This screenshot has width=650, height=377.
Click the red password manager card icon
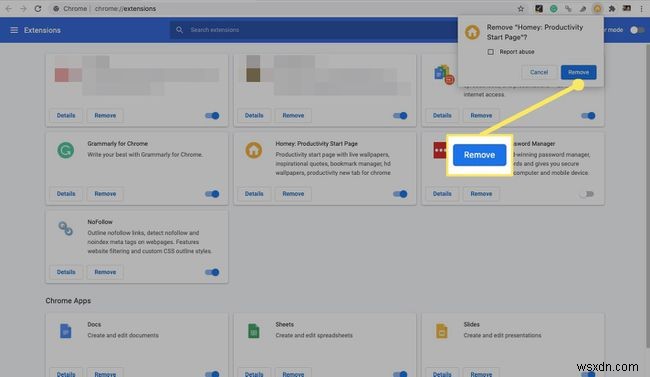point(440,150)
